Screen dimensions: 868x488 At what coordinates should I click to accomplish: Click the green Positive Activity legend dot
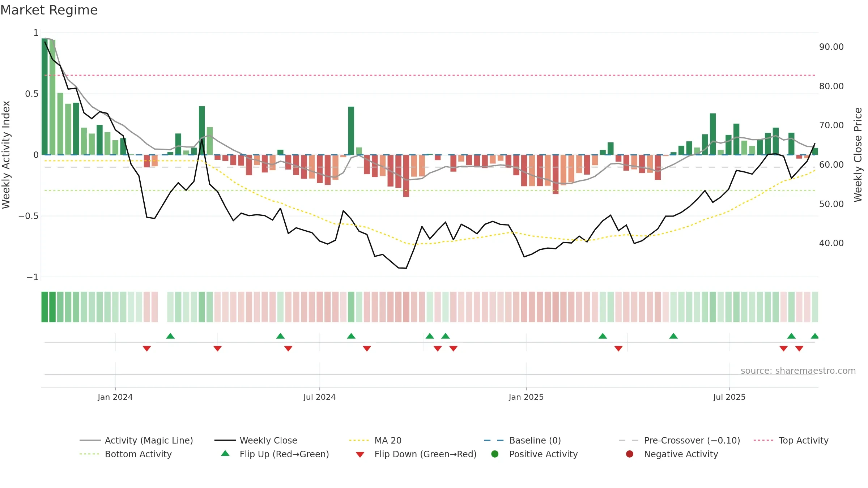(495, 454)
